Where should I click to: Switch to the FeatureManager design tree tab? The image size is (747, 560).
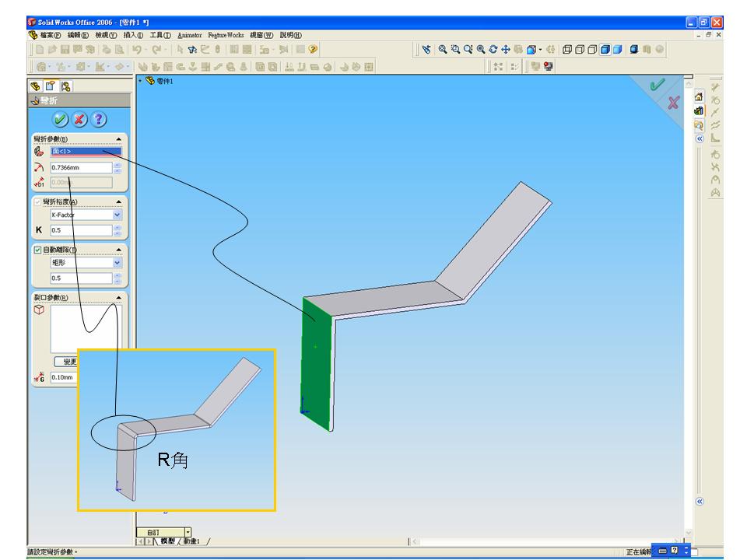pos(35,86)
